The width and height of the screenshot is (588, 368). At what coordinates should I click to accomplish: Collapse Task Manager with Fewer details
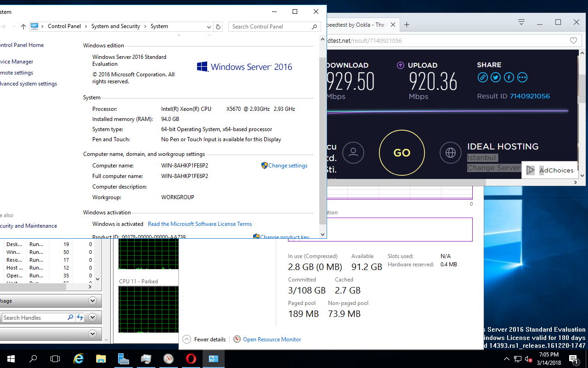(x=204, y=339)
